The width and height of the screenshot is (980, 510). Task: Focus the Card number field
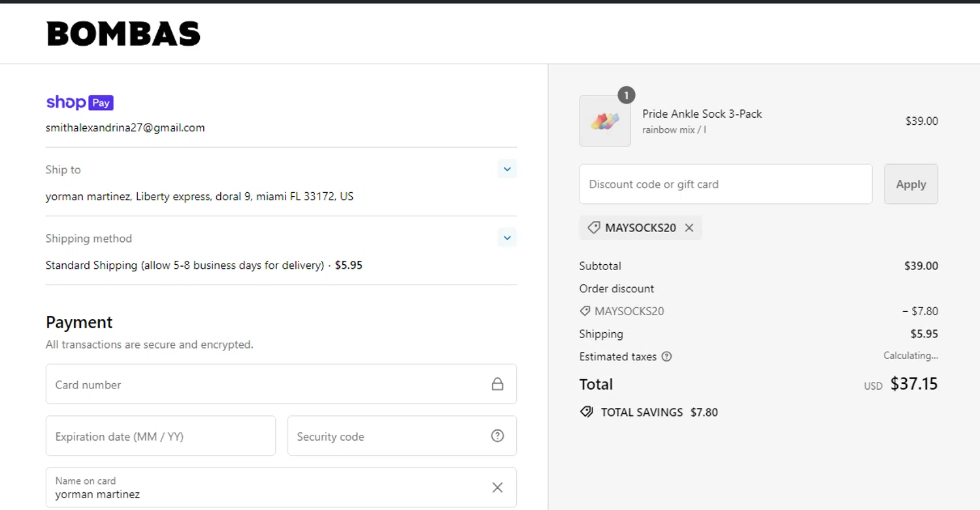point(281,384)
